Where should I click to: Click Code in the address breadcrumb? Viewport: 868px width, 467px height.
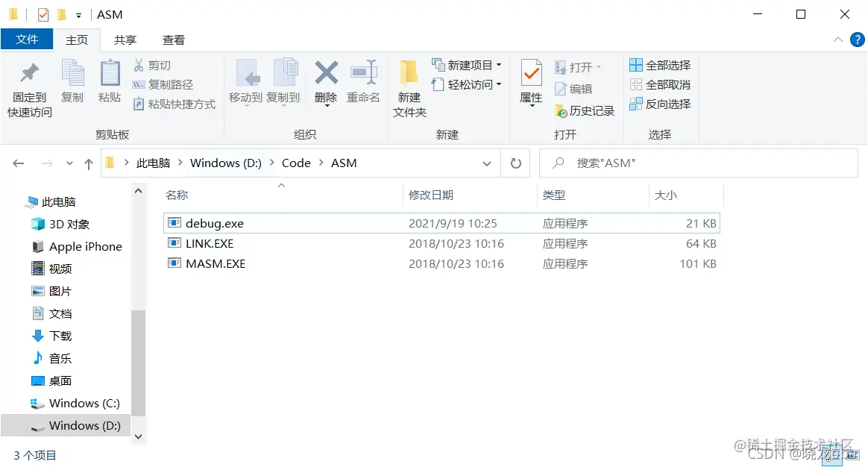(296, 163)
